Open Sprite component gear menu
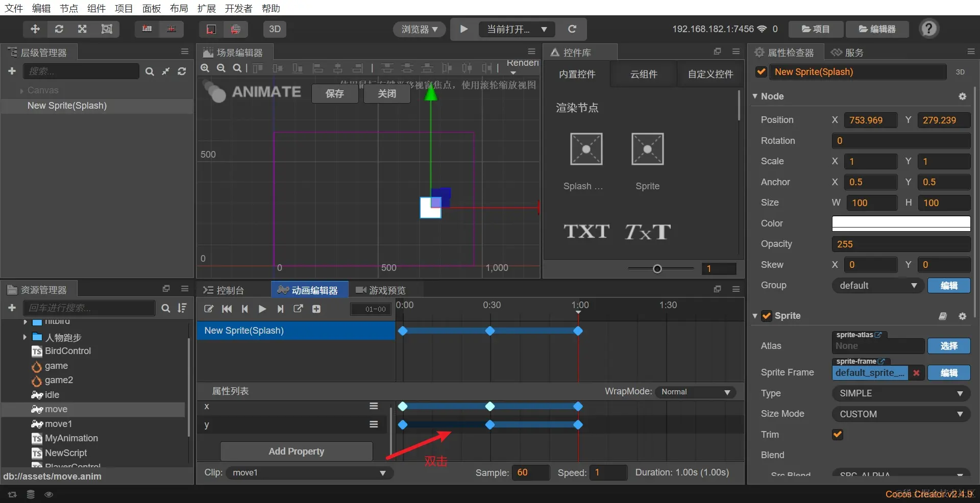 (x=962, y=316)
